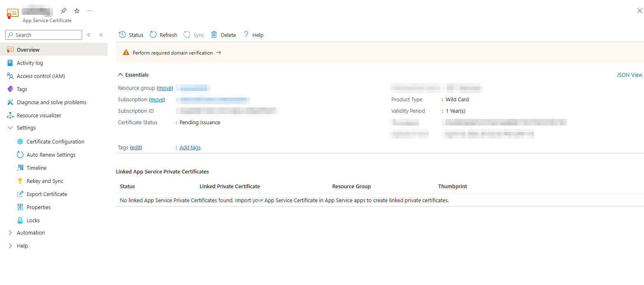Click the Resource Group column header

pos(352,186)
